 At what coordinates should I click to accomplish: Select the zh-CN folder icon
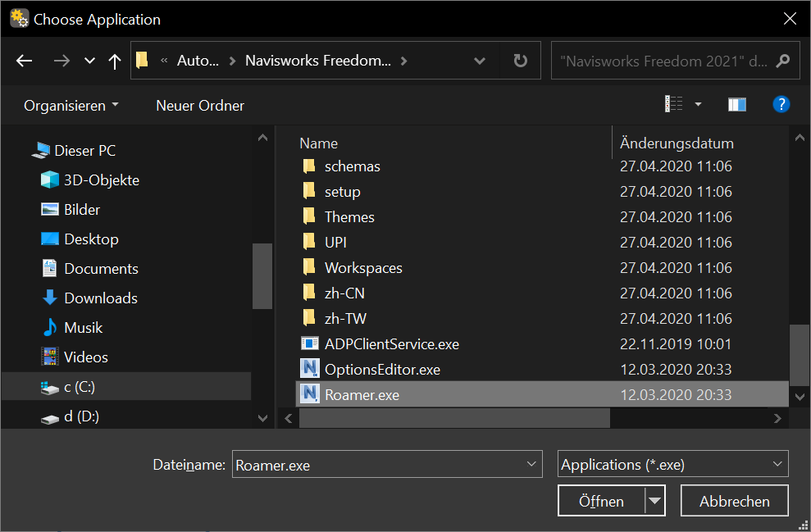pos(309,293)
